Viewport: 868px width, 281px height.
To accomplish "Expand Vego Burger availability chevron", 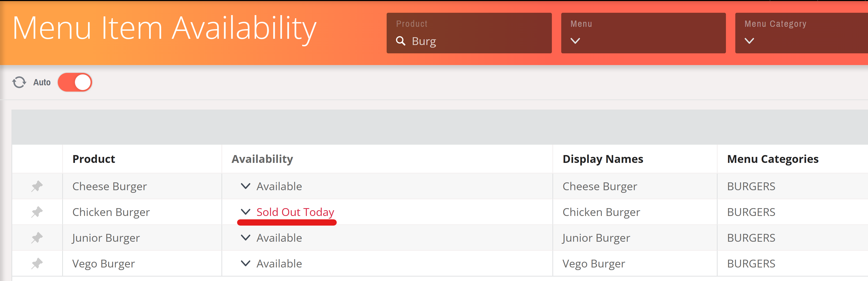I will (246, 264).
